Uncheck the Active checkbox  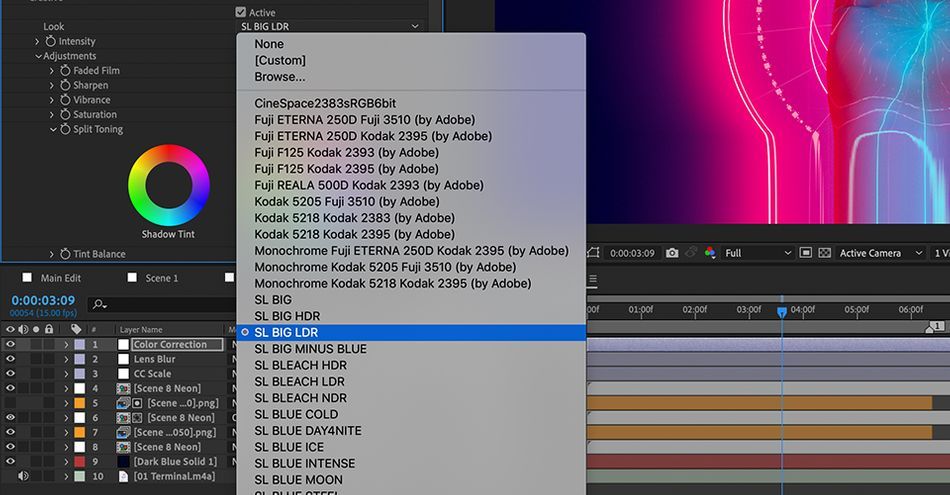[241, 12]
